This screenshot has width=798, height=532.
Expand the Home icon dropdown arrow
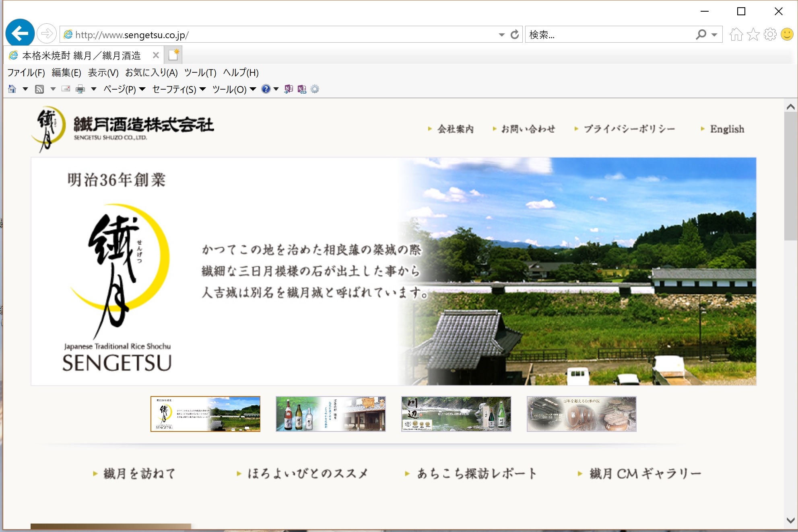click(x=25, y=89)
